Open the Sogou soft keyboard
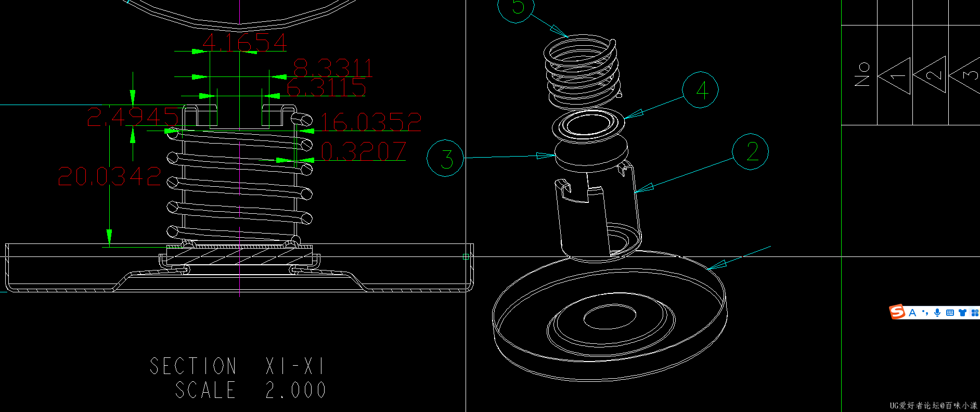The height and width of the screenshot is (412, 980). 950,313
